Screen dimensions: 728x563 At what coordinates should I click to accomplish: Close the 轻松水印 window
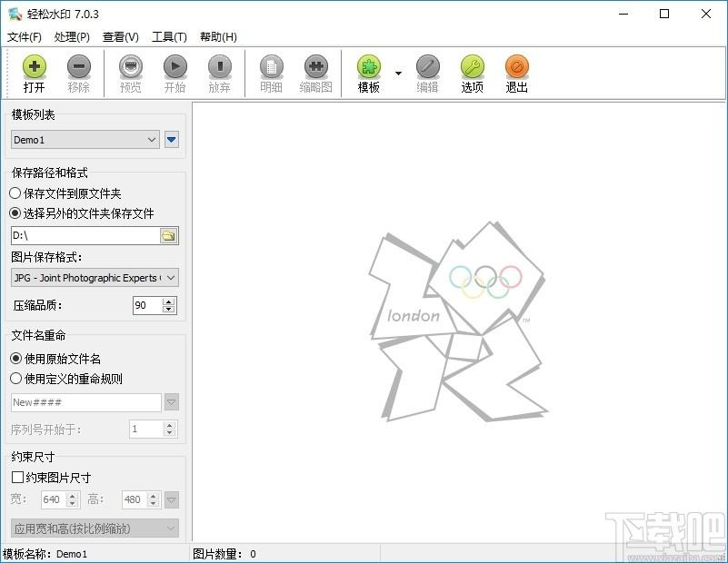(x=705, y=14)
